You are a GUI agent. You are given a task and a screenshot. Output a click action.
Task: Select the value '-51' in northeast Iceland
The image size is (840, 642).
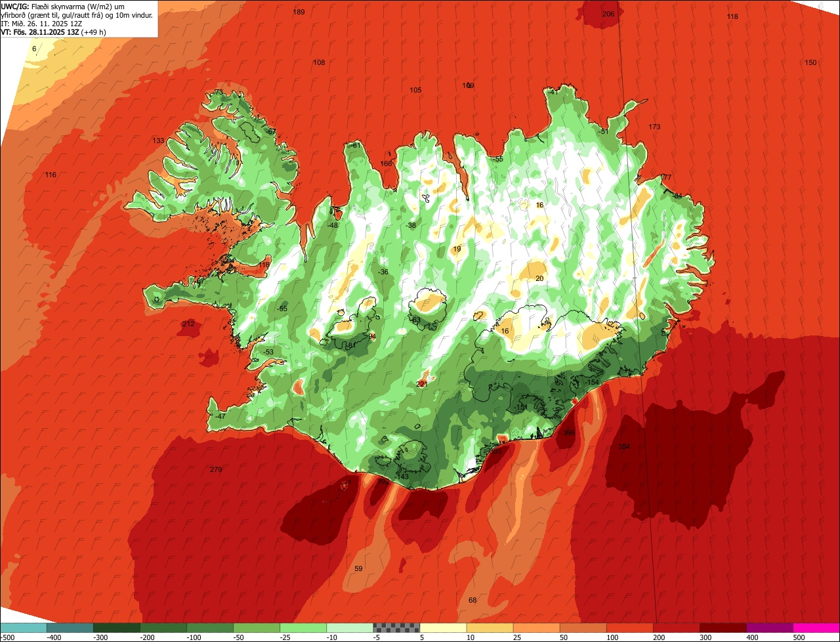603,131
